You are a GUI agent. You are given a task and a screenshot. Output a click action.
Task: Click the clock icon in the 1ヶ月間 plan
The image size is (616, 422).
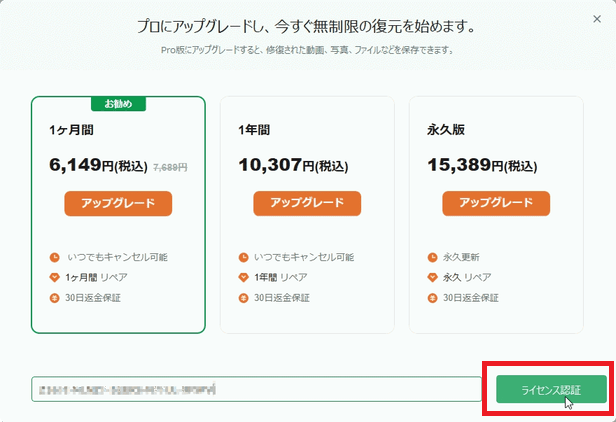[x=55, y=257]
